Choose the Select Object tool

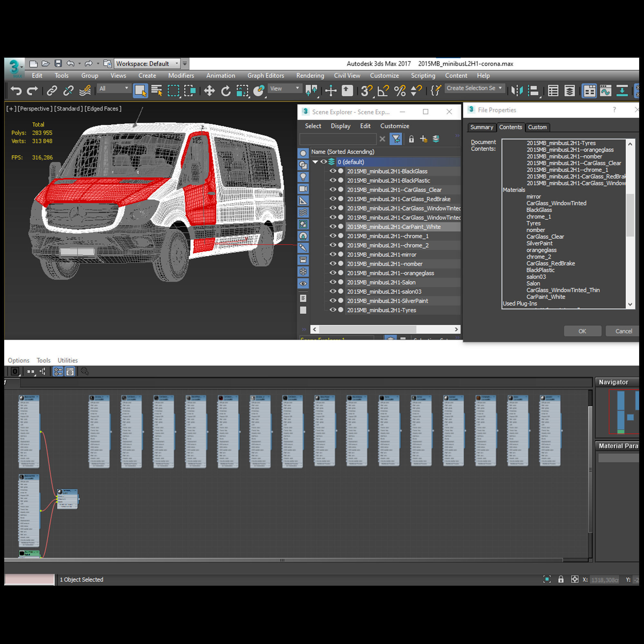coord(140,90)
